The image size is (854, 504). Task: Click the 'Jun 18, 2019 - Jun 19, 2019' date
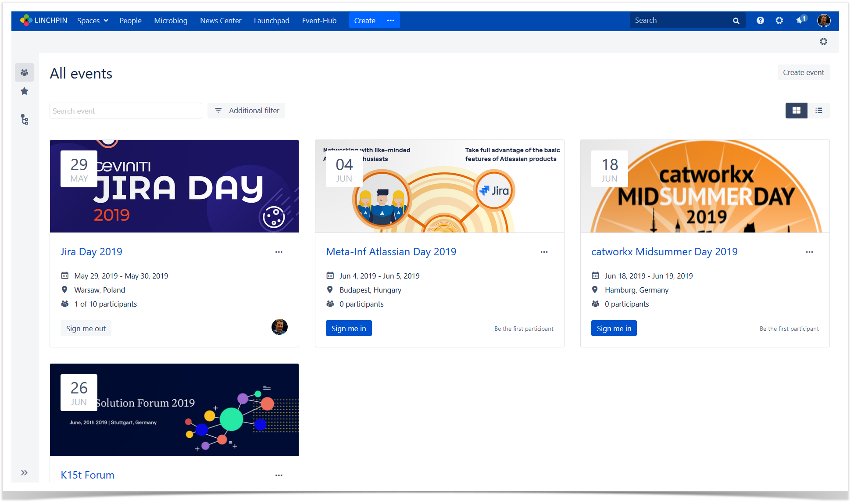tap(649, 276)
